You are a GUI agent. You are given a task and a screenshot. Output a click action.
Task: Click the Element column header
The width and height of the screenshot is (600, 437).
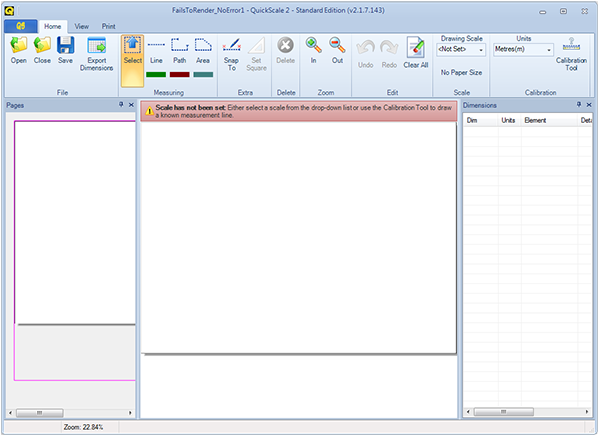(x=549, y=121)
